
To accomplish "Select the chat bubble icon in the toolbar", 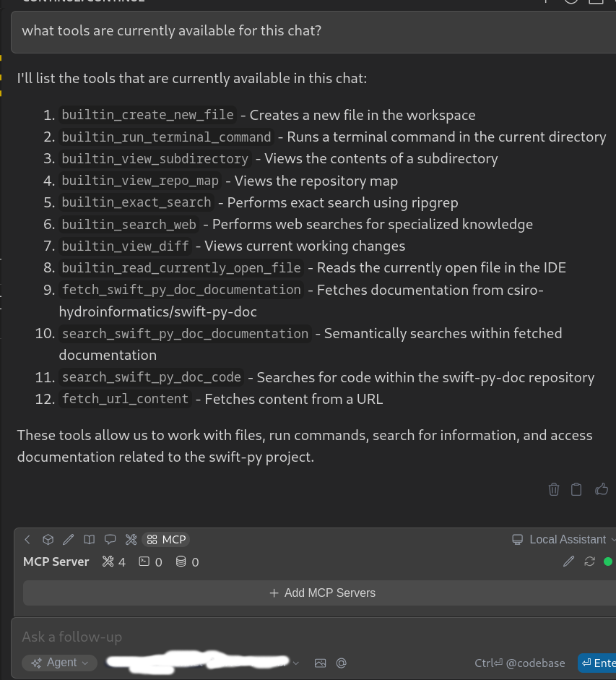I will (110, 539).
